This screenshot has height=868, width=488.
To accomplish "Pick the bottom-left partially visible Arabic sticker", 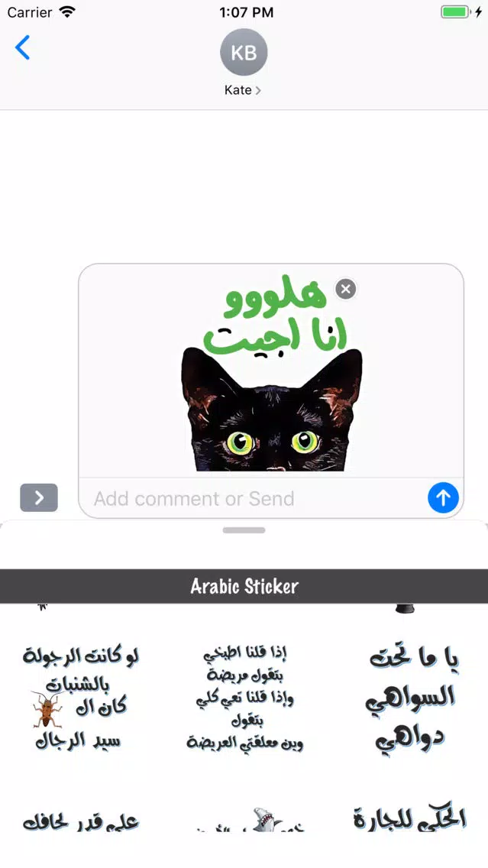I will click(81, 822).
